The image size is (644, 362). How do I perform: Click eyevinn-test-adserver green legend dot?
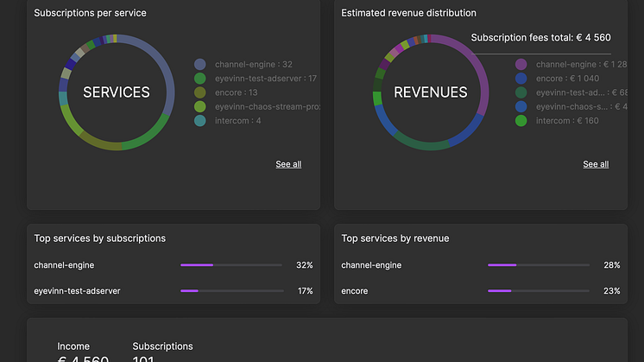tap(200, 79)
